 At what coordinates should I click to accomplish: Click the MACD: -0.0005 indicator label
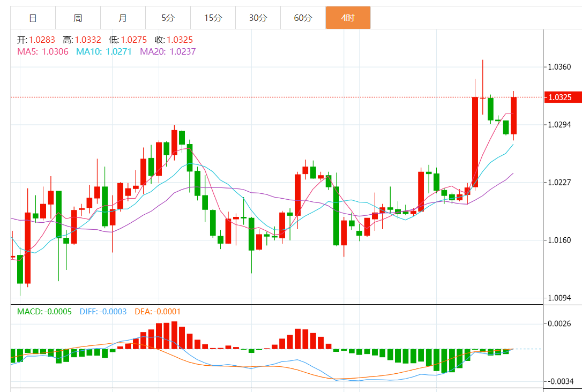point(44,312)
